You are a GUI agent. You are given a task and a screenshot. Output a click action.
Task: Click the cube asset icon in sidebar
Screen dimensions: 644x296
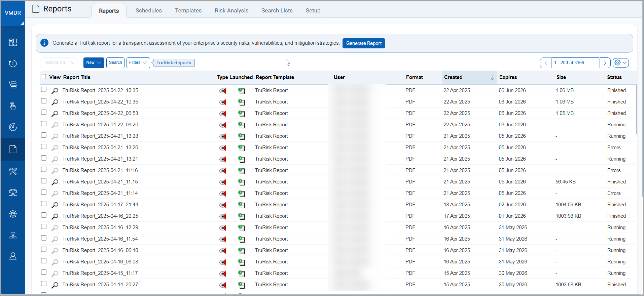tap(13, 193)
